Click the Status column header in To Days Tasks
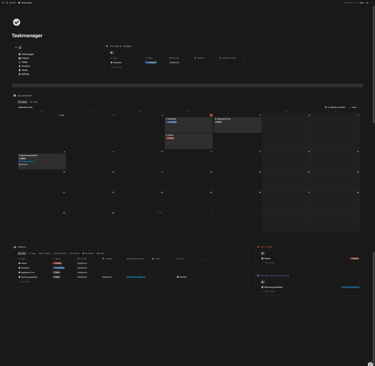This screenshot has width=375, height=366. [x=149, y=58]
